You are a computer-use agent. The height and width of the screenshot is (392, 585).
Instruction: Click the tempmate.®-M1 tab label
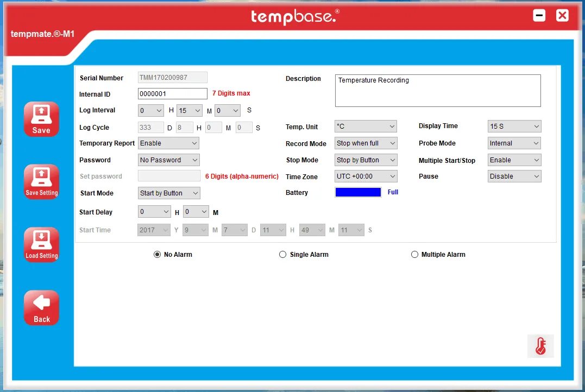tap(42, 34)
